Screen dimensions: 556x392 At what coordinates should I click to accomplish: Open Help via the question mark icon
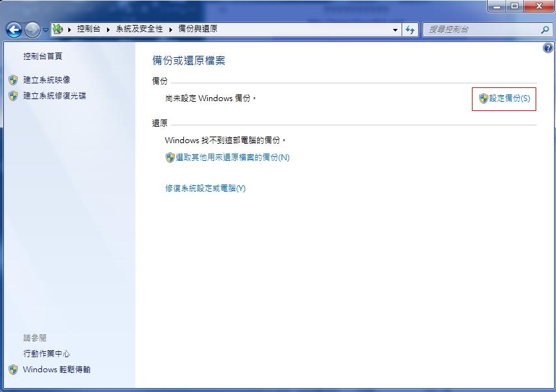(x=548, y=48)
